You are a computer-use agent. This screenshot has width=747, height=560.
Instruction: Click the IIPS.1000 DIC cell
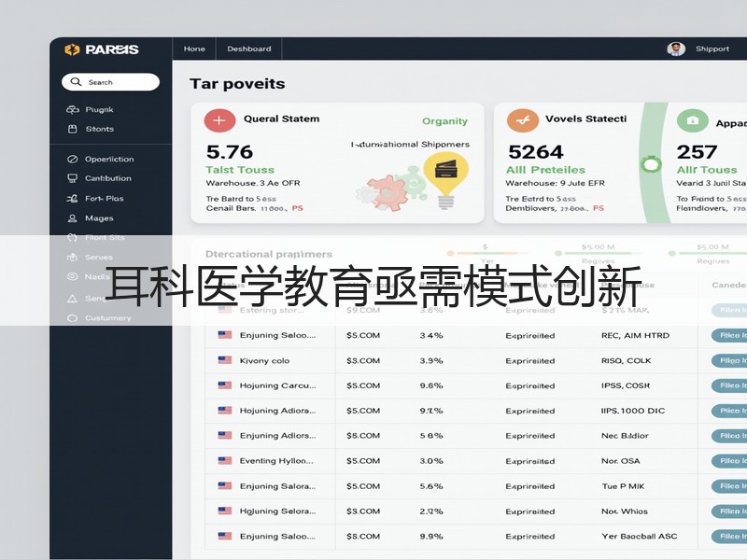tap(633, 411)
